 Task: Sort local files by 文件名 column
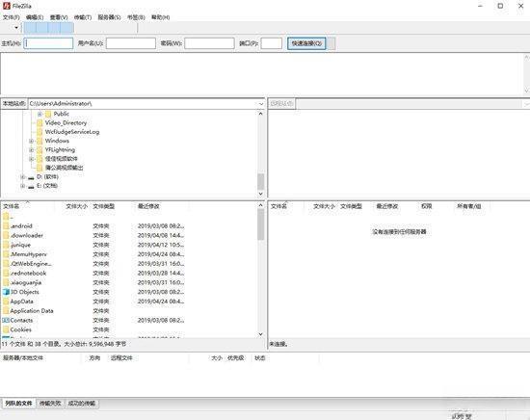(x=28, y=206)
